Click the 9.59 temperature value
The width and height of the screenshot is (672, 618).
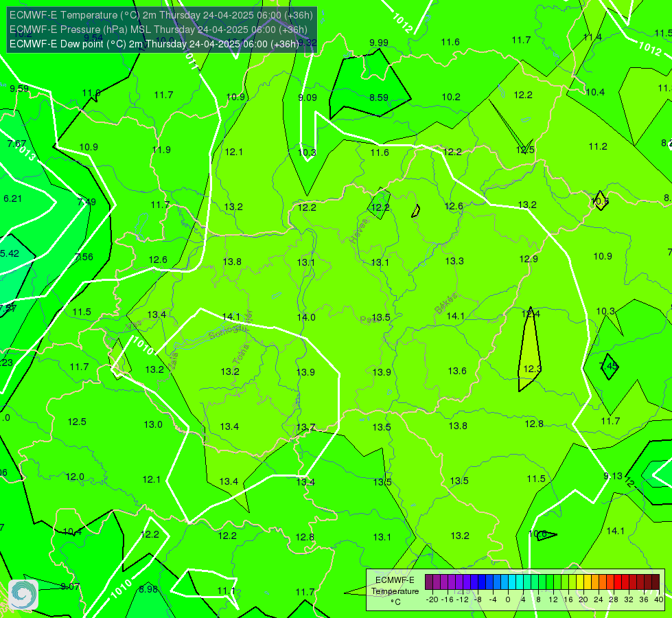[x=19, y=89]
